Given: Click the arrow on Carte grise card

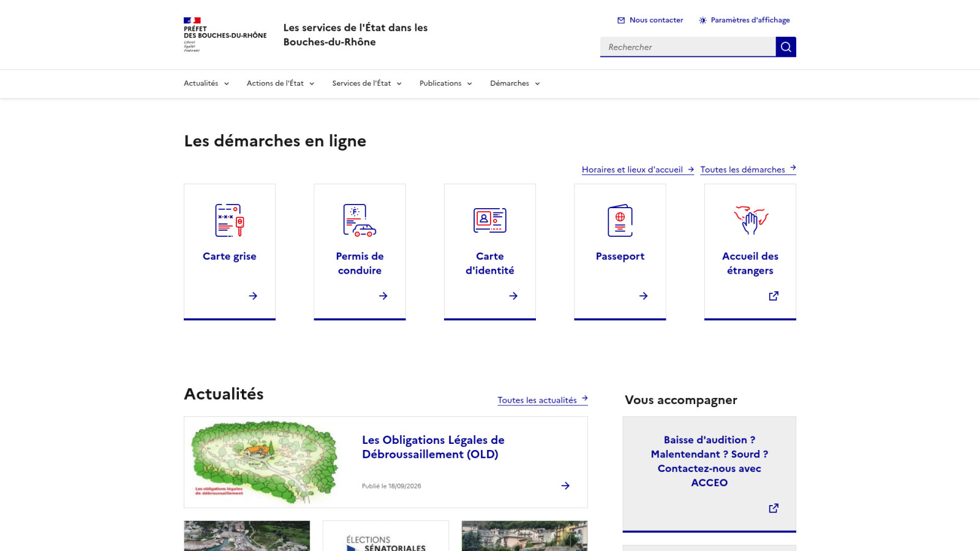Looking at the screenshot, I should click(253, 296).
